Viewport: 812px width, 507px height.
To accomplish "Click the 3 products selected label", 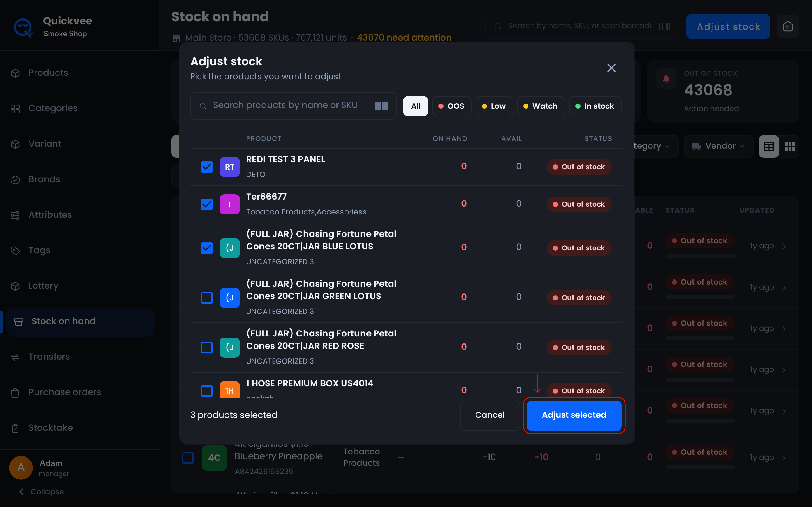I will [234, 415].
